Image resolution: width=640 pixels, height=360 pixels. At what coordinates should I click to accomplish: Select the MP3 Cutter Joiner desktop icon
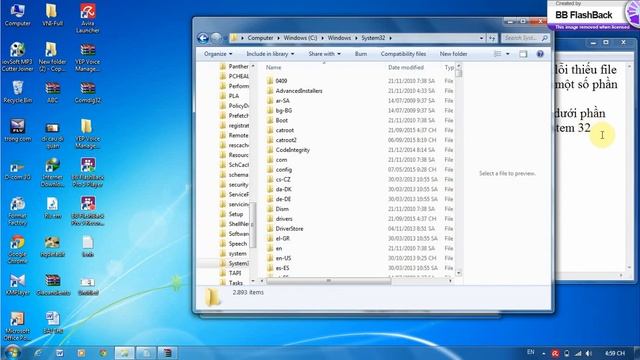click(17, 57)
